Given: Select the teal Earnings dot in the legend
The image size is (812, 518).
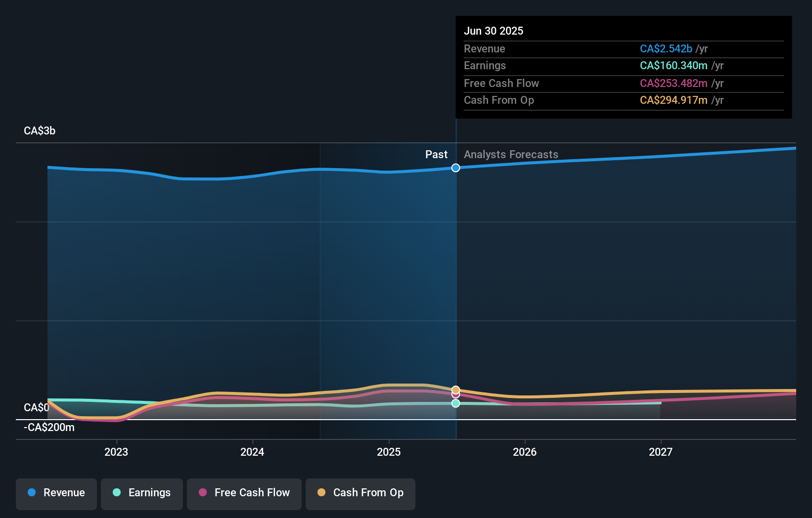Looking at the screenshot, I should [116, 492].
